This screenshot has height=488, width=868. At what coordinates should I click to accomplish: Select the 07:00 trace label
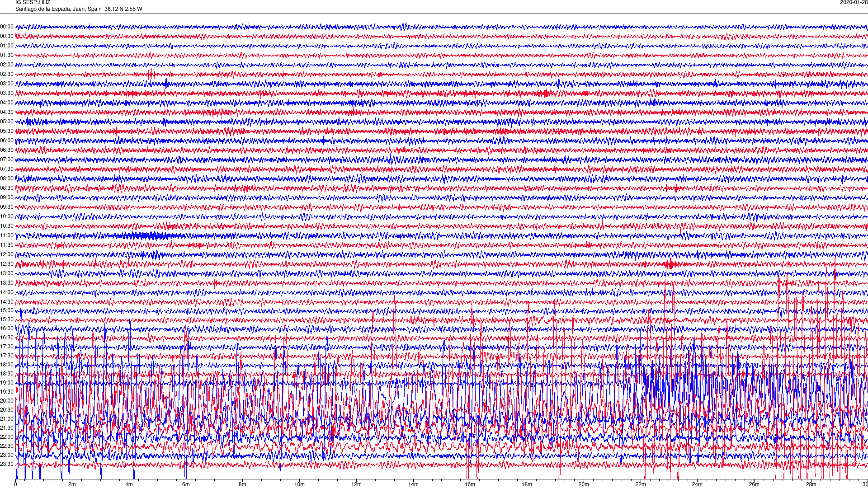pos(7,160)
